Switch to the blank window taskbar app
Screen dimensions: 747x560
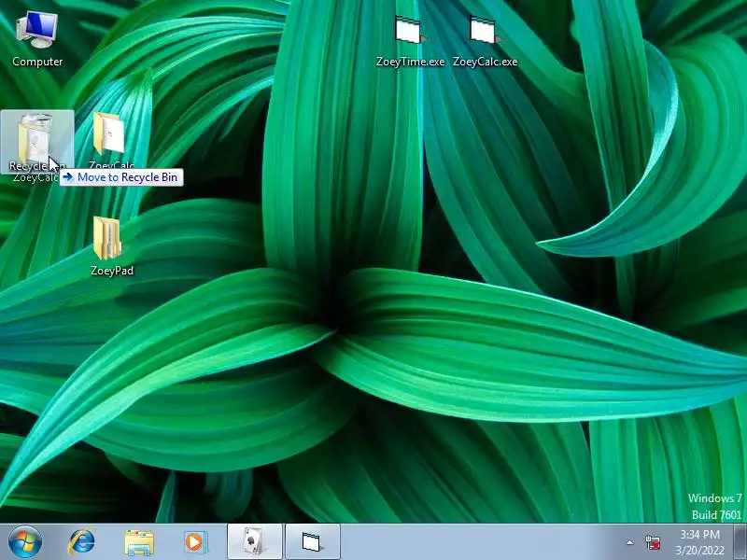313,542
